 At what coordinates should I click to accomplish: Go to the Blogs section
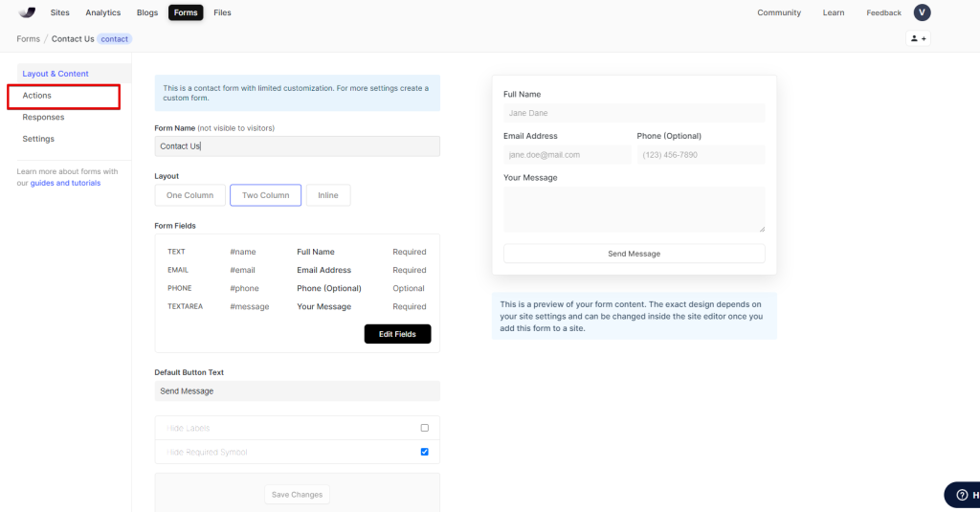pyautogui.click(x=147, y=12)
